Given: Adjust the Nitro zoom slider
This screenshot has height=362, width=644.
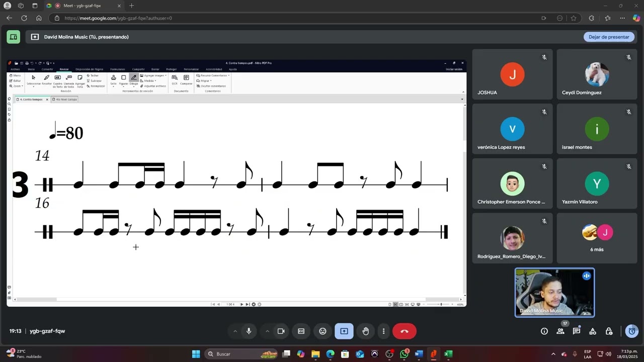Looking at the screenshot, I should tap(441, 304).
